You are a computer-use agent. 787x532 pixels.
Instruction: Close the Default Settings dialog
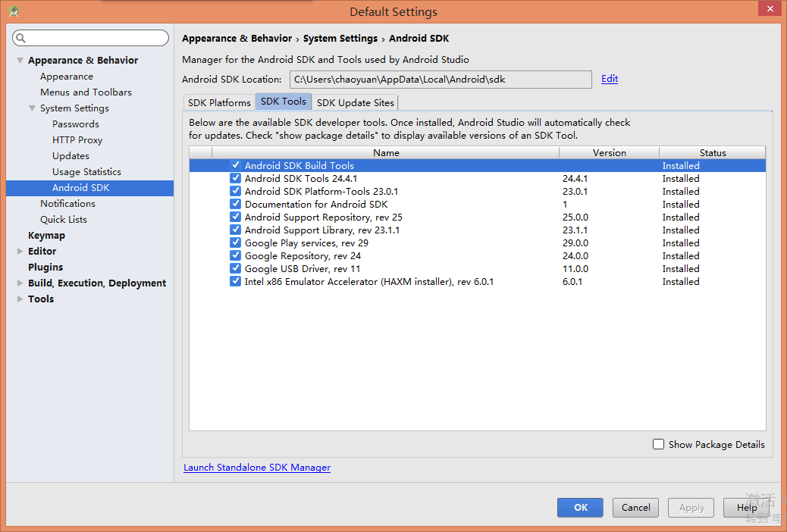(770, 8)
